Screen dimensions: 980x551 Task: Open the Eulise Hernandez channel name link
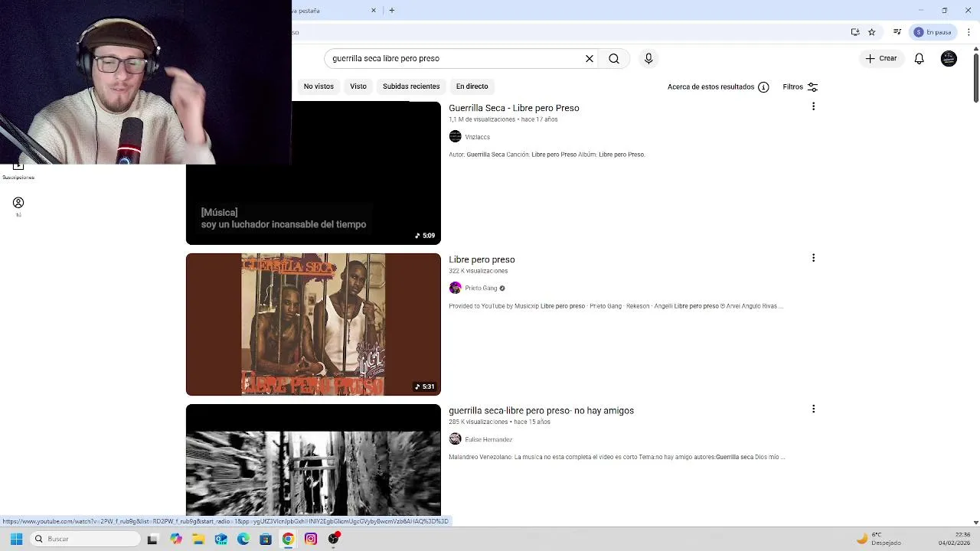click(488, 440)
